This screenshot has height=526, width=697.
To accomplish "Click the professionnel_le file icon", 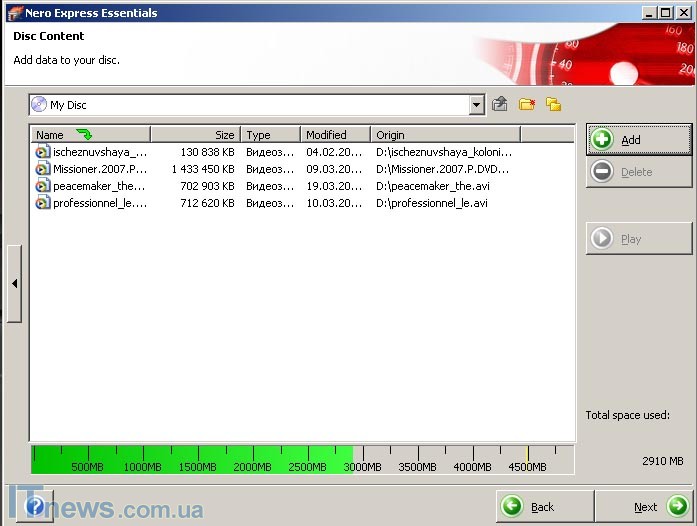I will click(42, 203).
